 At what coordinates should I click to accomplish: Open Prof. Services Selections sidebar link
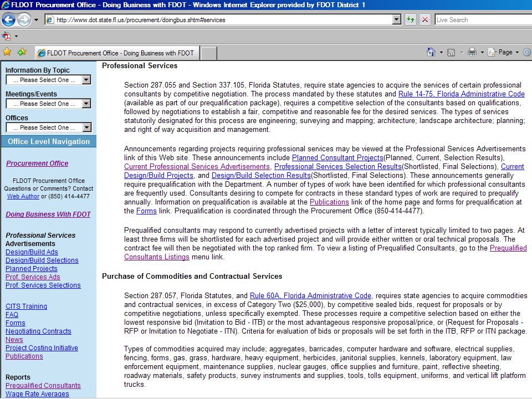pyautogui.click(x=43, y=285)
